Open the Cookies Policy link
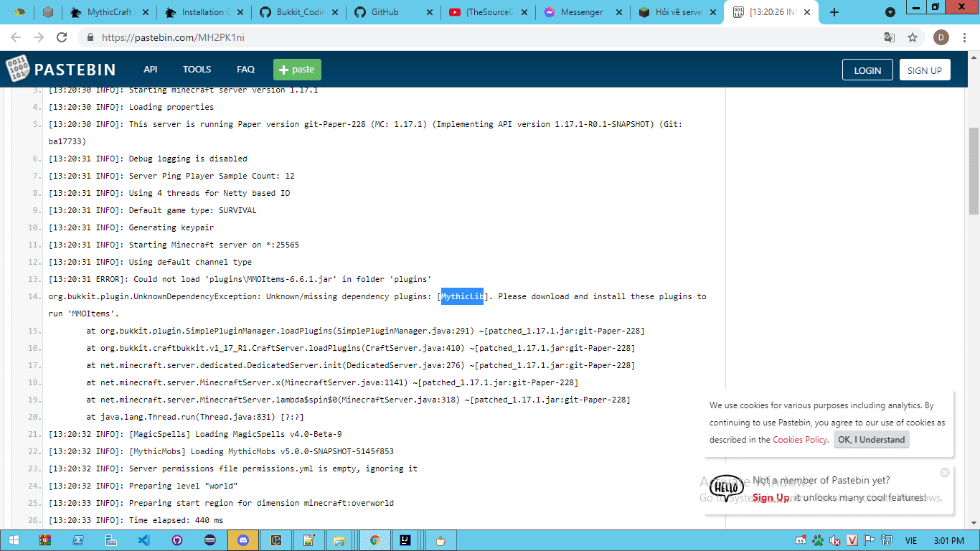This screenshot has width=980, height=551. (x=800, y=440)
